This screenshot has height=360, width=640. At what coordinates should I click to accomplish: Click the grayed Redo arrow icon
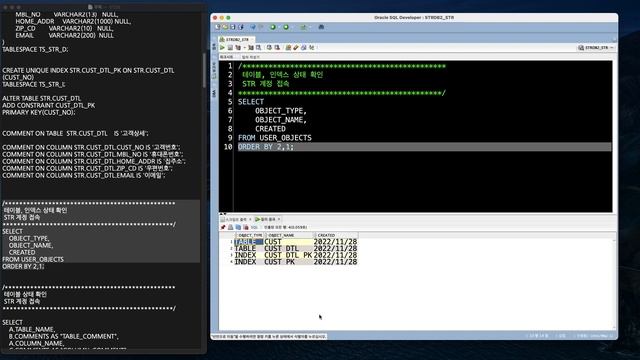[x=261, y=27]
